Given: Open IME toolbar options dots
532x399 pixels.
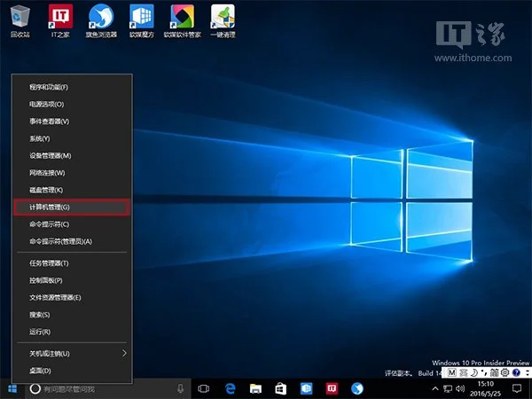Looking at the screenshot, I should [x=528, y=372].
